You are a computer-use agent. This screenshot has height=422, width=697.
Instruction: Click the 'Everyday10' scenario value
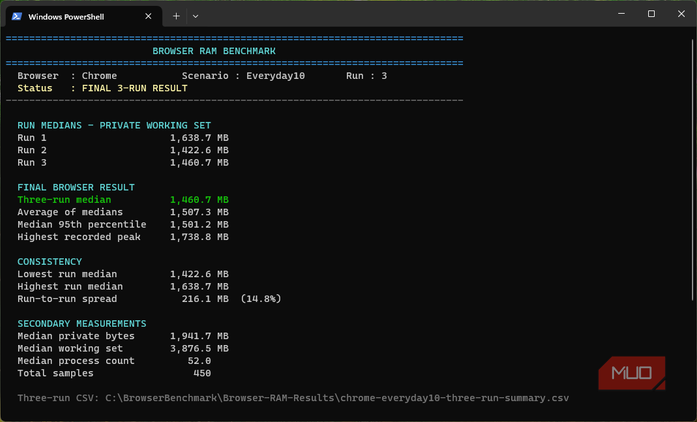click(x=276, y=76)
